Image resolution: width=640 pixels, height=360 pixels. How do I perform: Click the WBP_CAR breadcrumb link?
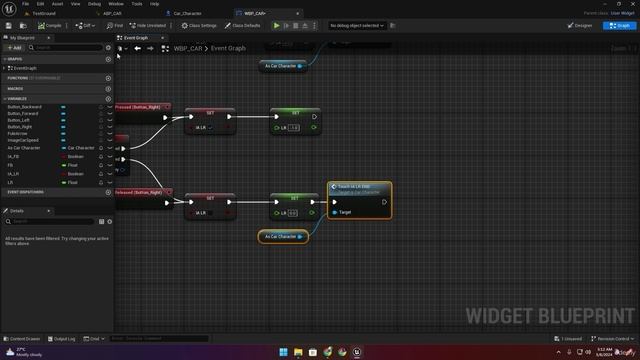click(x=188, y=48)
